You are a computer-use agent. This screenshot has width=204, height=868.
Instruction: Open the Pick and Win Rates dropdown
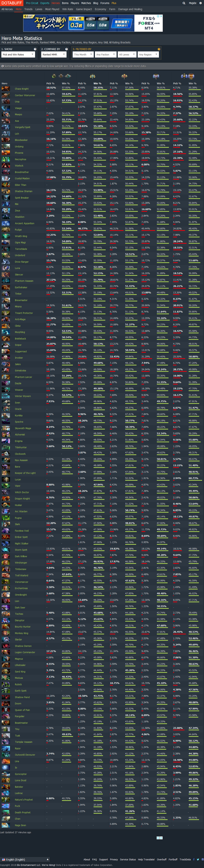tap(19, 55)
